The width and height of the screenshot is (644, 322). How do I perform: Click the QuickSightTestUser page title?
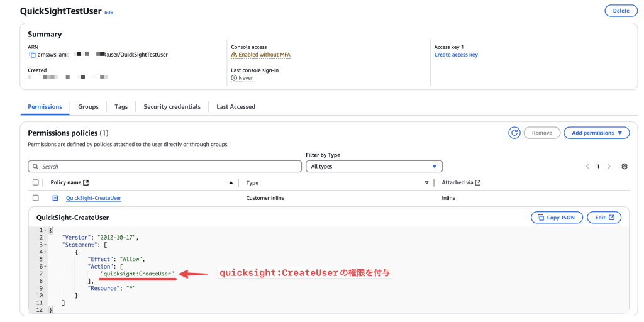tap(61, 11)
